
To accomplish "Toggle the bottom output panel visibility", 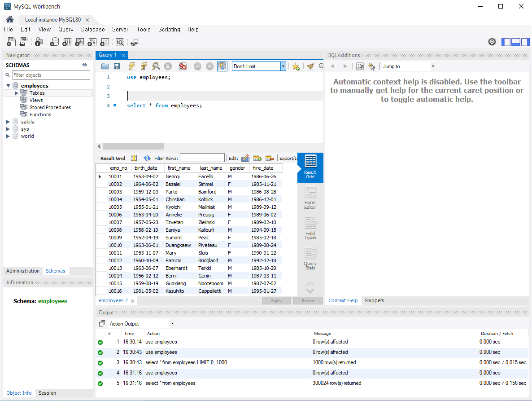I will click(x=516, y=42).
